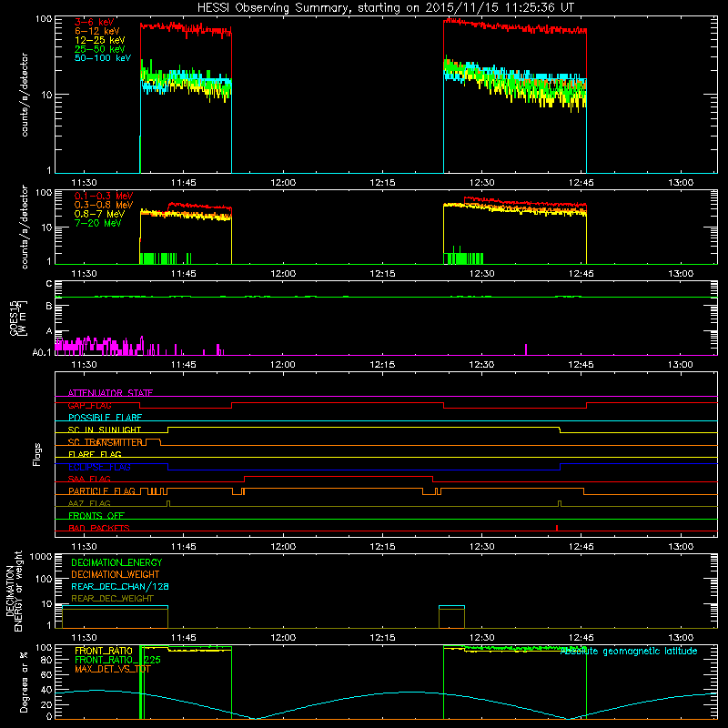Select the ECLIPSE_FLAG label
This screenshot has width=728, height=728.
99,467
